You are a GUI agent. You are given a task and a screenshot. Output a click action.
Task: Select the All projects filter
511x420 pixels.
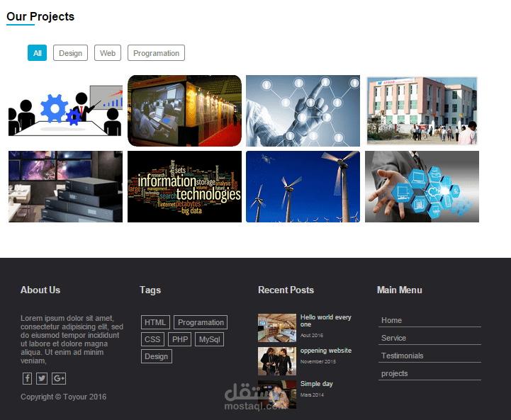coord(37,52)
